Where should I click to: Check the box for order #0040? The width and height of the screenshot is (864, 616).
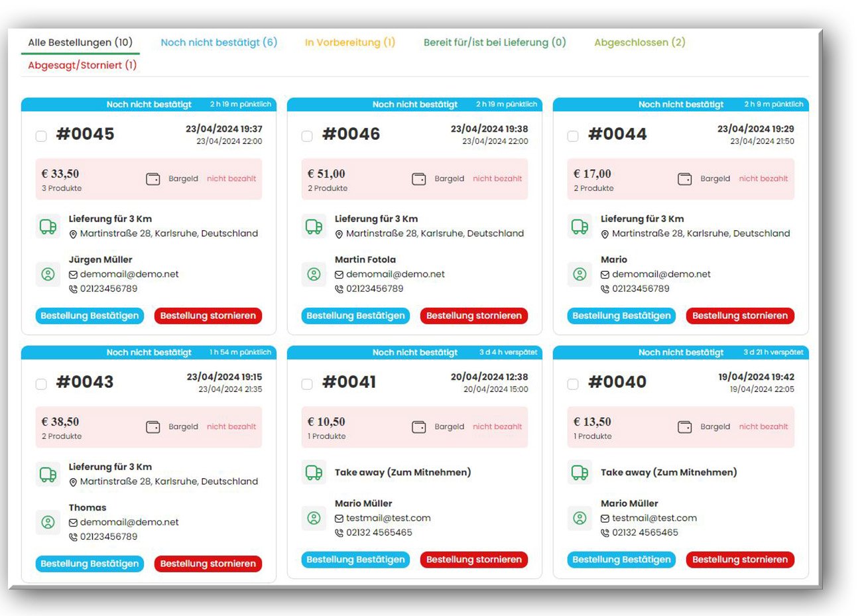(x=573, y=384)
